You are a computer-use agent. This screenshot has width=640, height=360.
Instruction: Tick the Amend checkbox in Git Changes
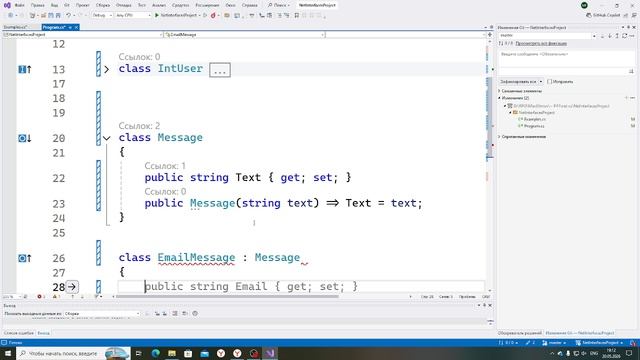[x=549, y=82]
